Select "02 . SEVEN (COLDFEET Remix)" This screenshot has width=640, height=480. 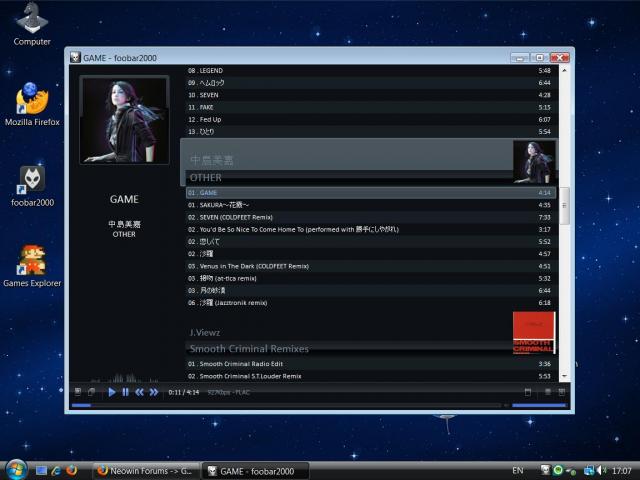[x=369, y=217]
